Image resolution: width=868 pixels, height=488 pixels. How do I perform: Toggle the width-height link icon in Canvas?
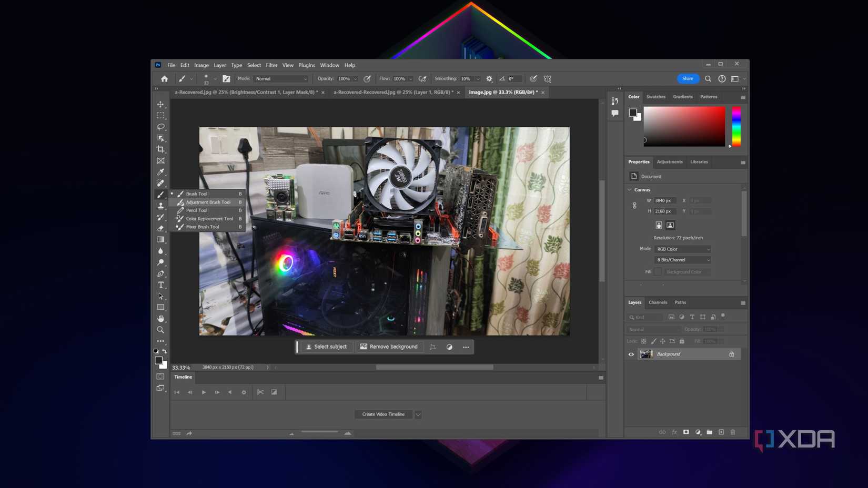click(634, 206)
